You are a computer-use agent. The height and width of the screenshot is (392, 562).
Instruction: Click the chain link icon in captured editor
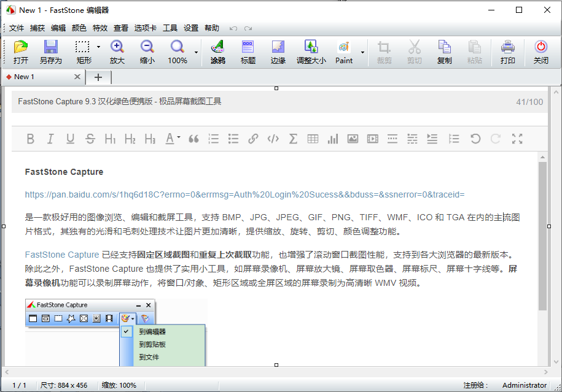coord(254,139)
